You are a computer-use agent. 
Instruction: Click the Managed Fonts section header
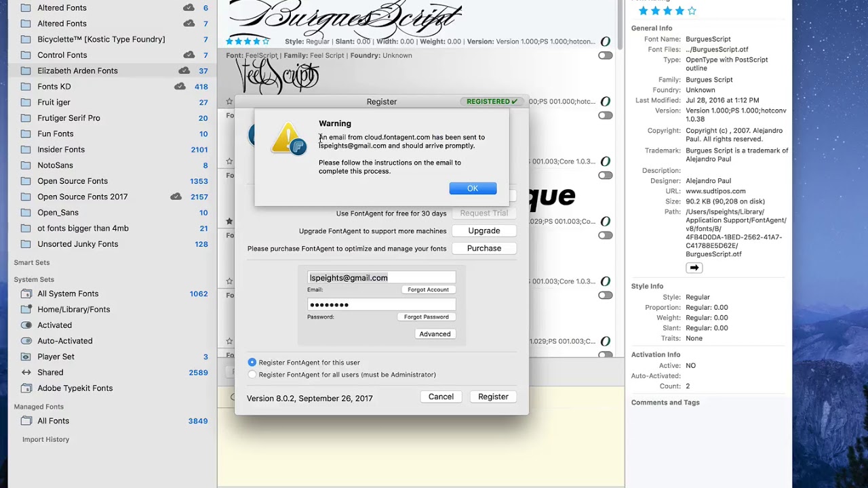(x=39, y=407)
